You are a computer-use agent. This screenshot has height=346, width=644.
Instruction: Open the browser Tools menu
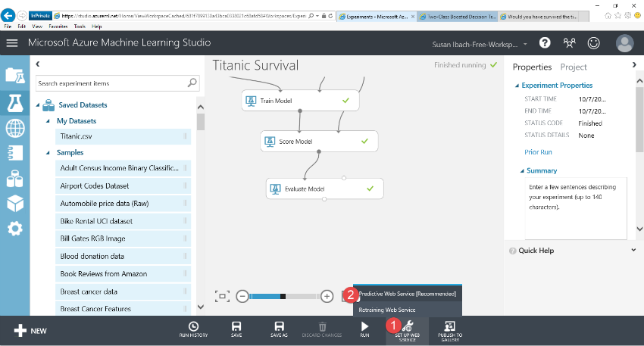click(x=80, y=26)
